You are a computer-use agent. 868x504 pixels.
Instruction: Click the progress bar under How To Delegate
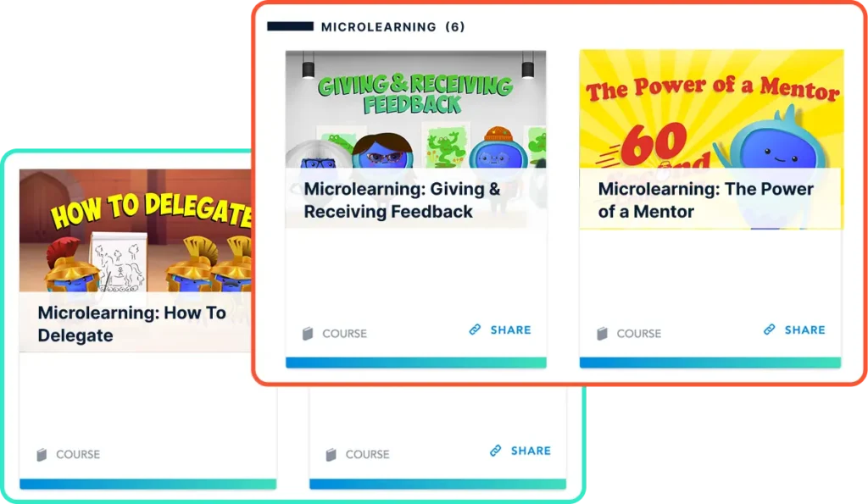(147, 484)
